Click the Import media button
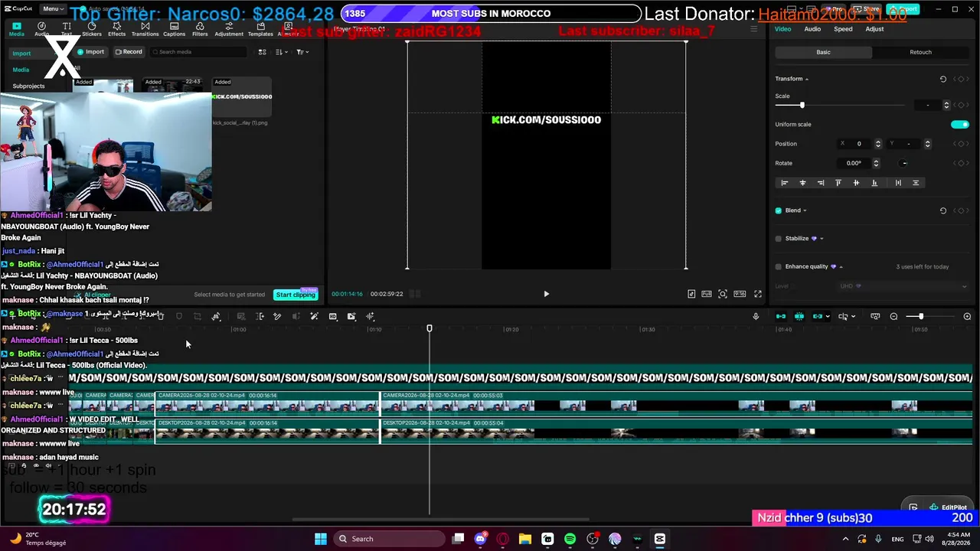Viewport: 980px width, 551px height. click(x=90, y=52)
